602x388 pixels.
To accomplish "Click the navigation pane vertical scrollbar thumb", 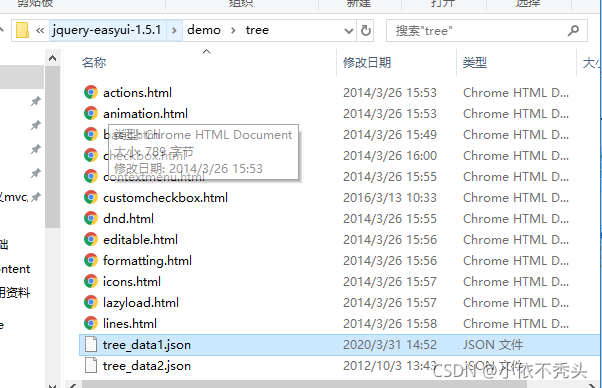I will 53,147.
